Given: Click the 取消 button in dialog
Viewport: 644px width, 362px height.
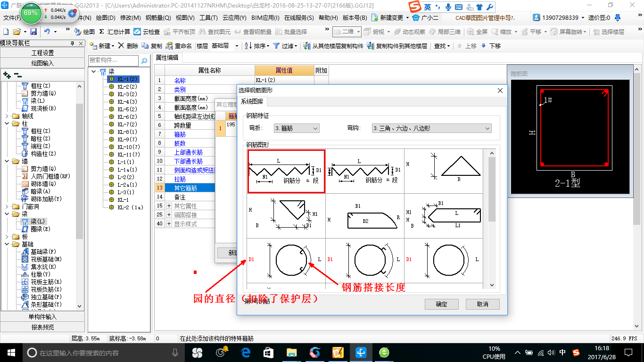Looking at the screenshot, I should pos(483,304).
